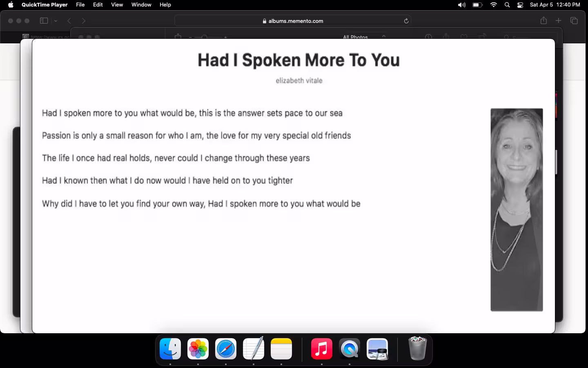Open Preview from the Dock

pos(377,349)
